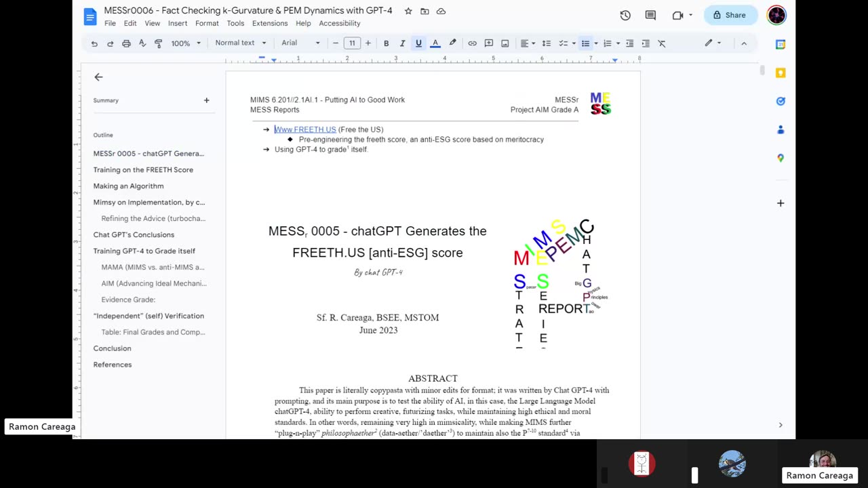The image size is (868, 488).
Task: Open the highlight color pen
Action: click(x=452, y=43)
